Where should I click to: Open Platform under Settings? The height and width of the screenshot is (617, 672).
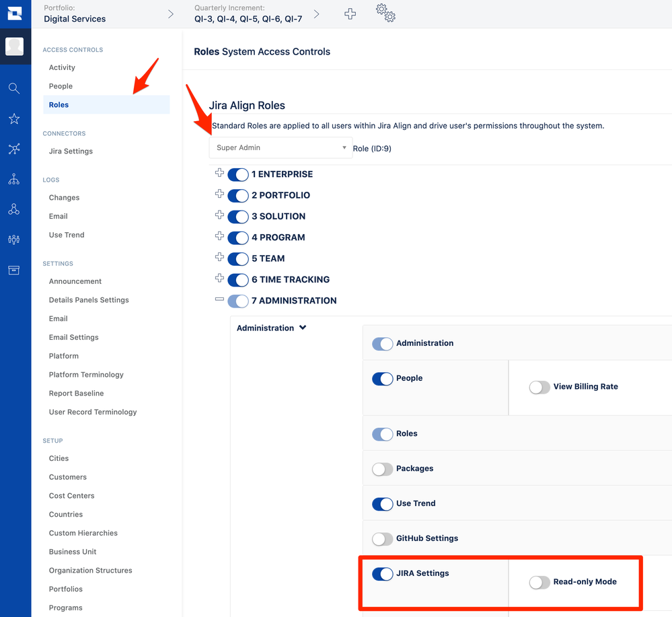pos(63,356)
